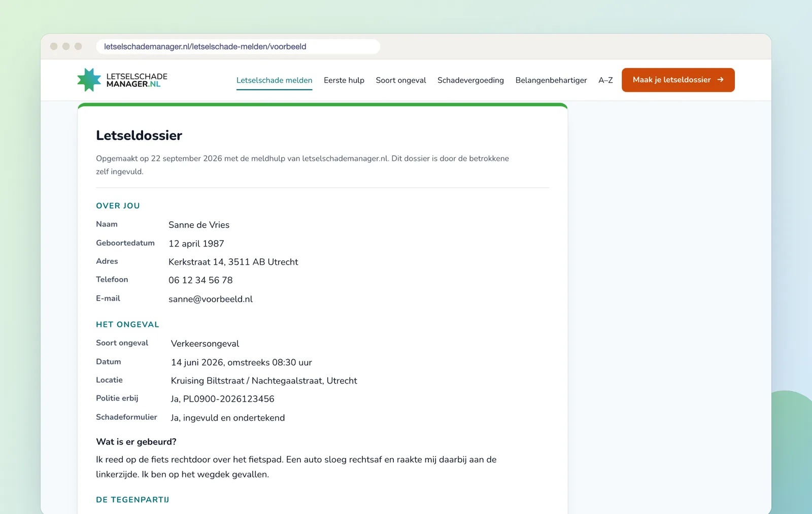Navigate to Belangenbehartiger in the menu

(551, 80)
